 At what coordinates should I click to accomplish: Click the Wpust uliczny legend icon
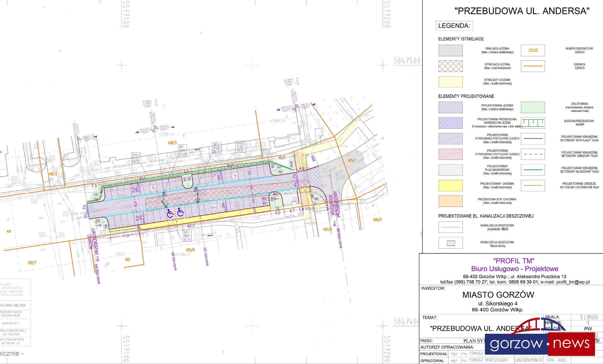[451, 243]
